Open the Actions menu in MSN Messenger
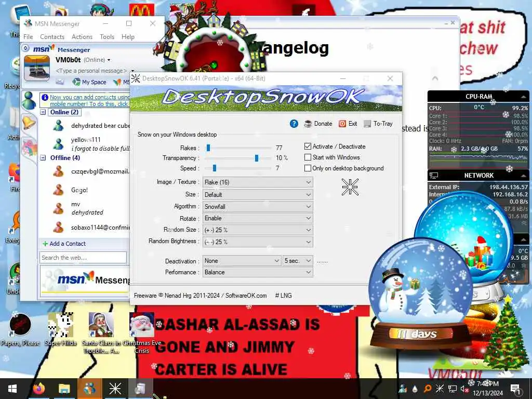 (82, 37)
